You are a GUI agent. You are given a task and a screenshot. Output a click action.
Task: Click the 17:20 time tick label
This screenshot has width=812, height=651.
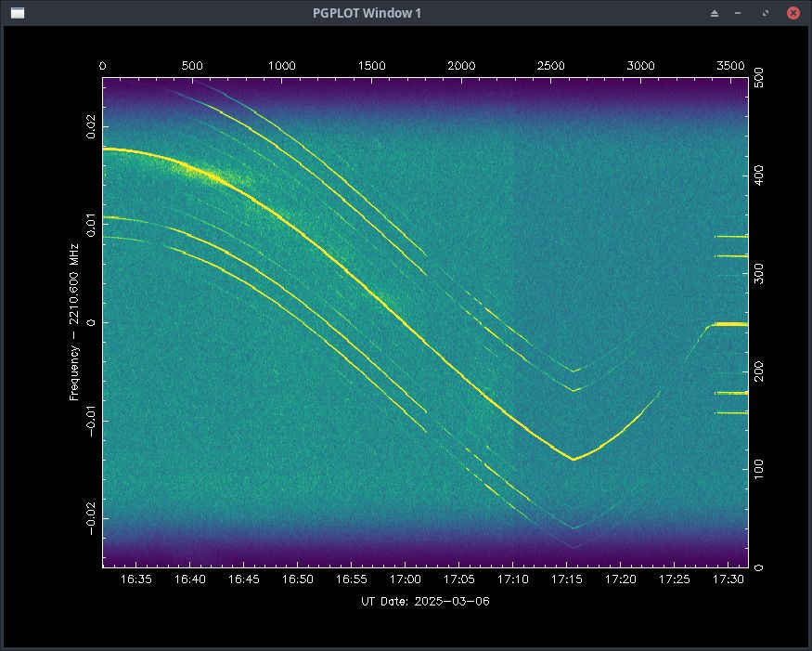621,579
